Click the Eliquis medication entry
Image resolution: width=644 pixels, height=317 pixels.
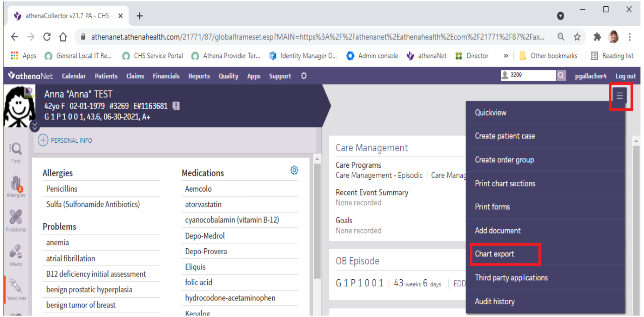click(195, 267)
